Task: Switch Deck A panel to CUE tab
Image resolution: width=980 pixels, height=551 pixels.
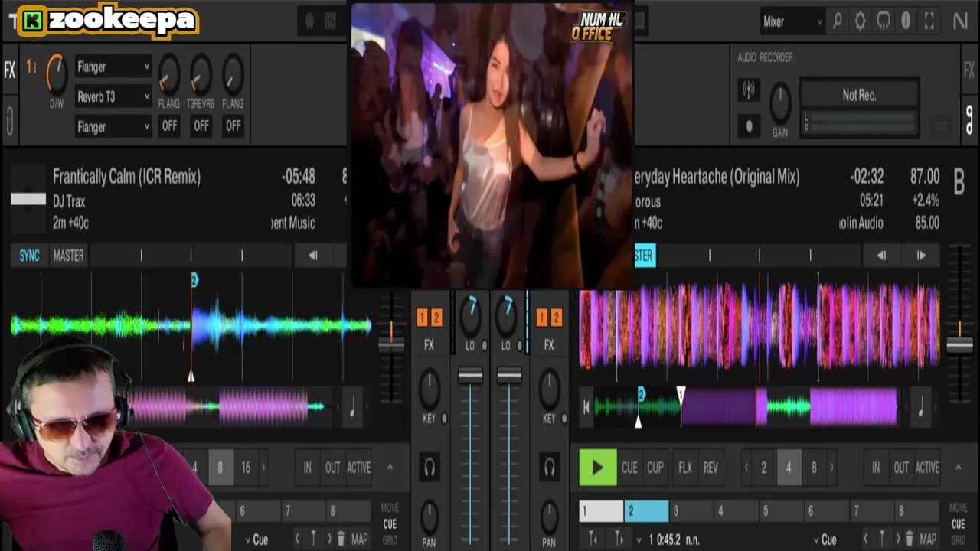Action: pos(390,524)
